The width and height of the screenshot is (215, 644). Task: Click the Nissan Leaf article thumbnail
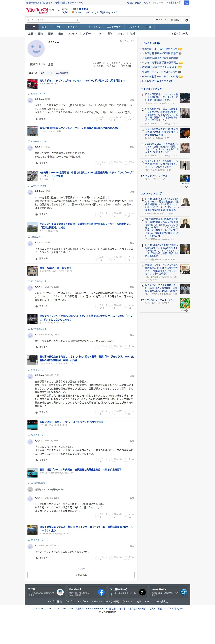coord(32,473)
